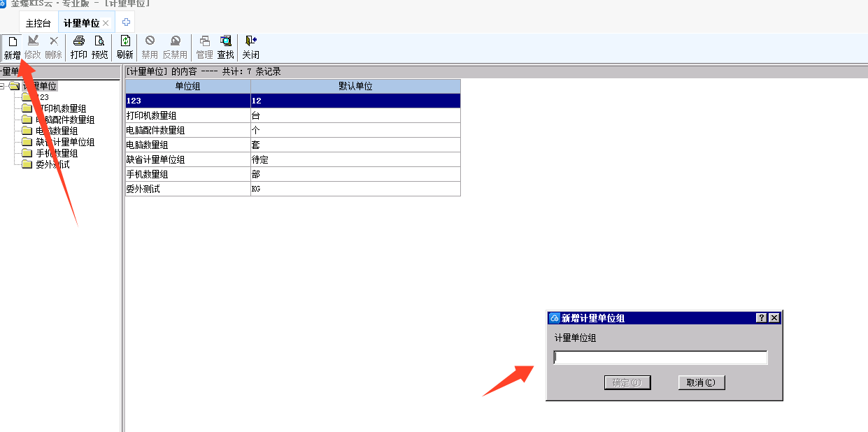Open 预览 (Print Preview) from the toolbar
Image resolution: width=868 pixels, height=432 pixels.
pos(100,47)
